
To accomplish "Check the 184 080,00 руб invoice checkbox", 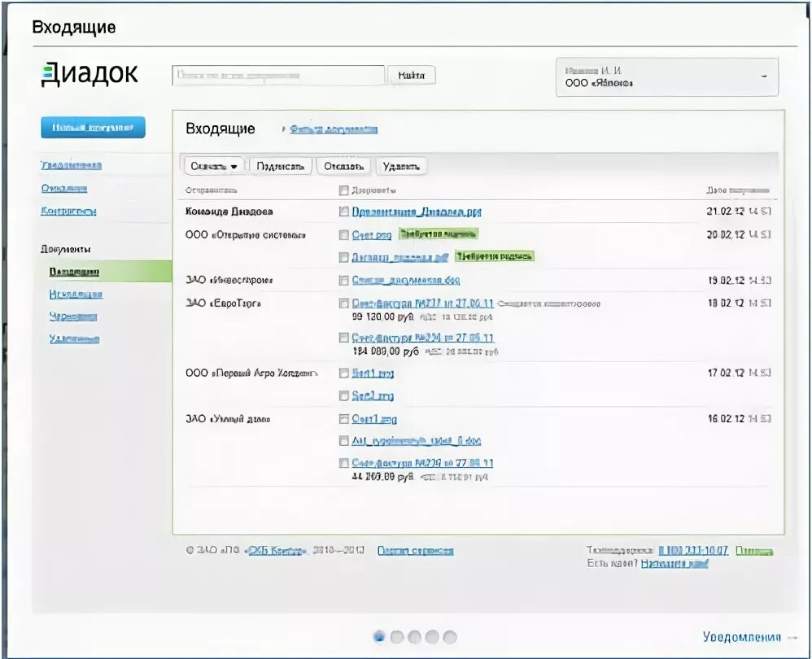I will point(343,338).
